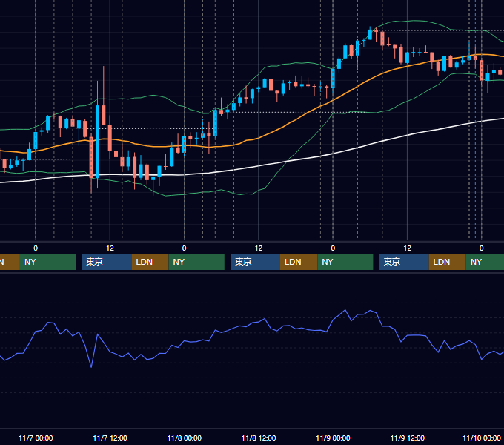Click the LDN block following 11/7's 東京 block
This screenshot has width=504, height=445.
[x=150, y=262]
